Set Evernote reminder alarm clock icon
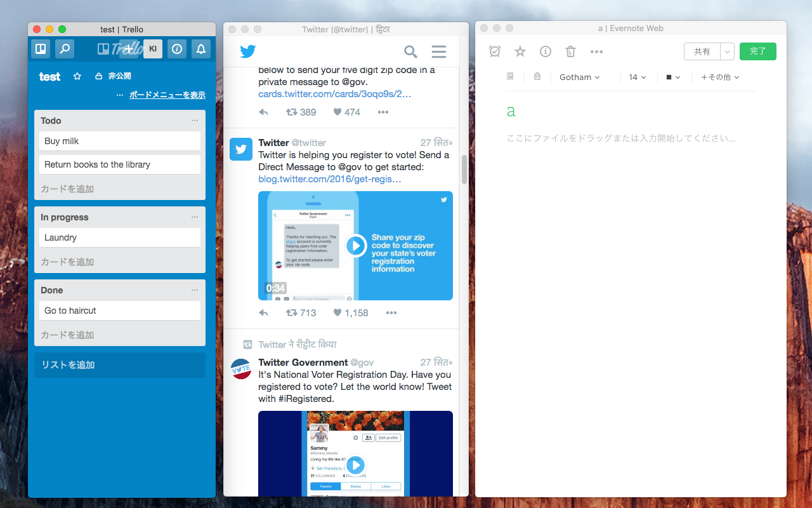 point(495,51)
